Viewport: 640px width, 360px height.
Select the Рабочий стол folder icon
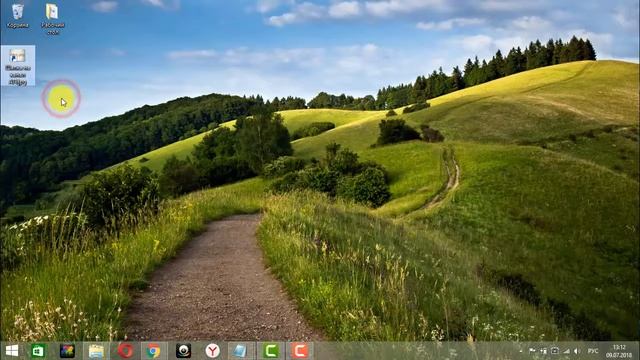click(52, 19)
